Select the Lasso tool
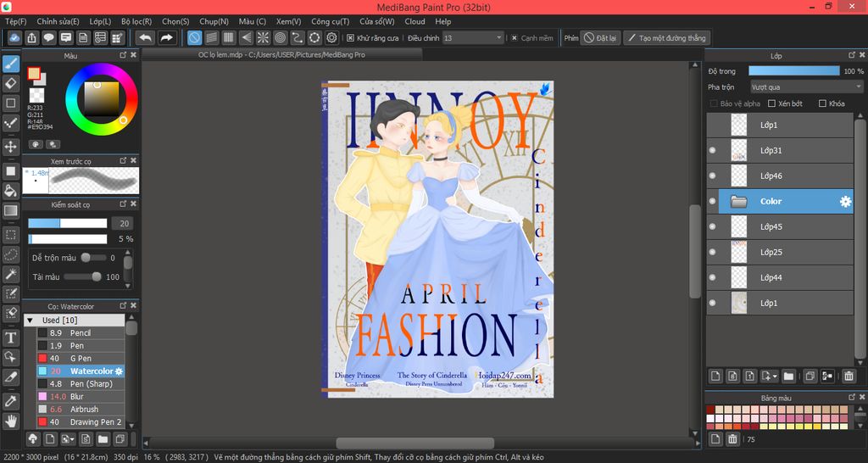Image resolution: width=868 pixels, height=463 pixels. click(10, 254)
